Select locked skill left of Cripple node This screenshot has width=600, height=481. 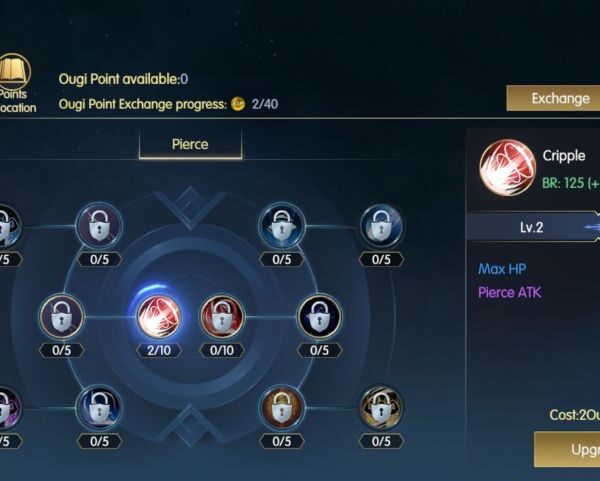point(62,316)
